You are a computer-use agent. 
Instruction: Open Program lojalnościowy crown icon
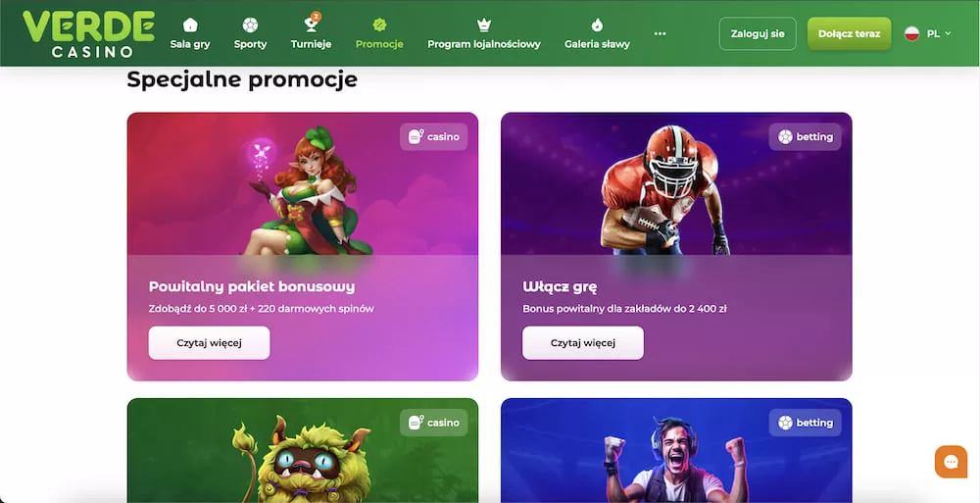pos(484,25)
